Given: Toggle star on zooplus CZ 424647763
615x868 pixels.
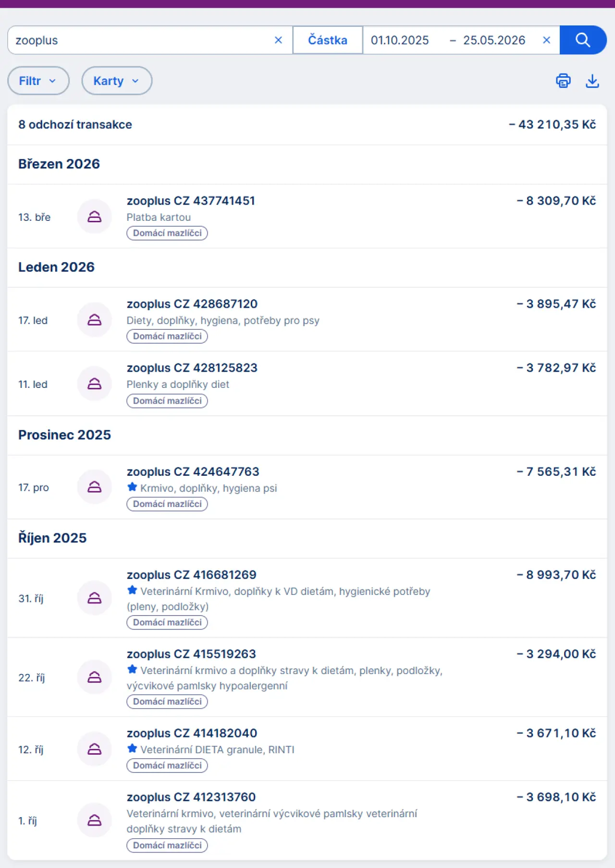Looking at the screenshot, I should point(132,487).
